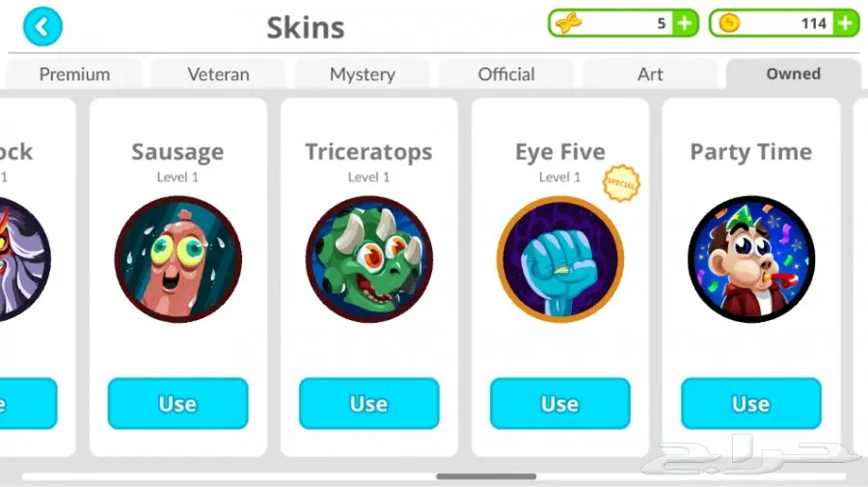Screen dimensions: 868x487
Task: Switch to the Veteran tab
Action: pos(218,73)
